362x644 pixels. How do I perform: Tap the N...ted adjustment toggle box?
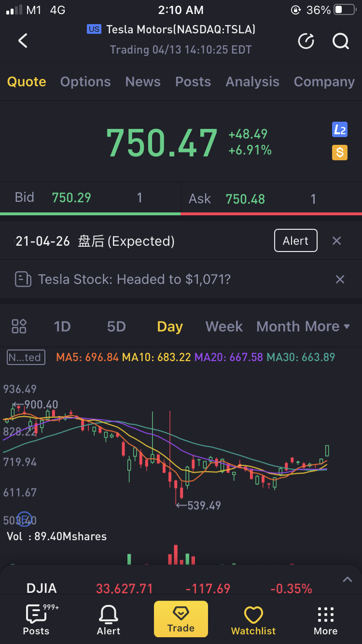coord(26,357)
